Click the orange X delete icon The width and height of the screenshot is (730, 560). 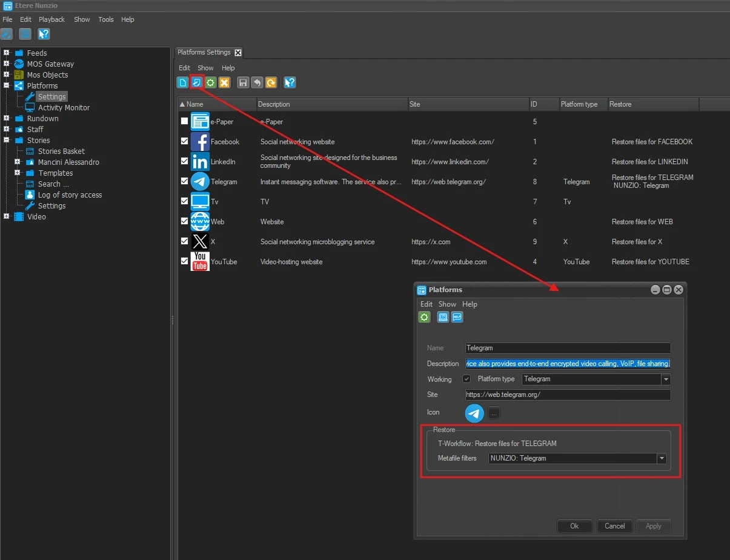tap(224, 83)
